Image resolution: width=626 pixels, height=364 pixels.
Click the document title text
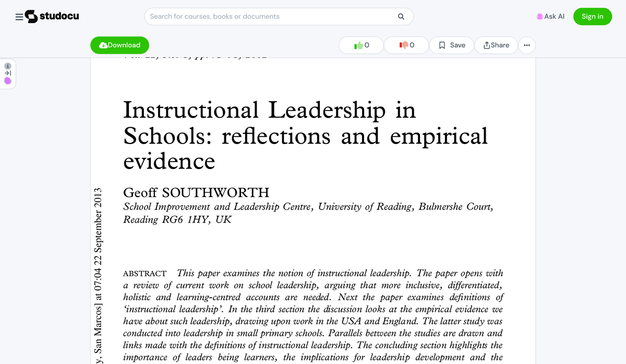pos(305,136)
